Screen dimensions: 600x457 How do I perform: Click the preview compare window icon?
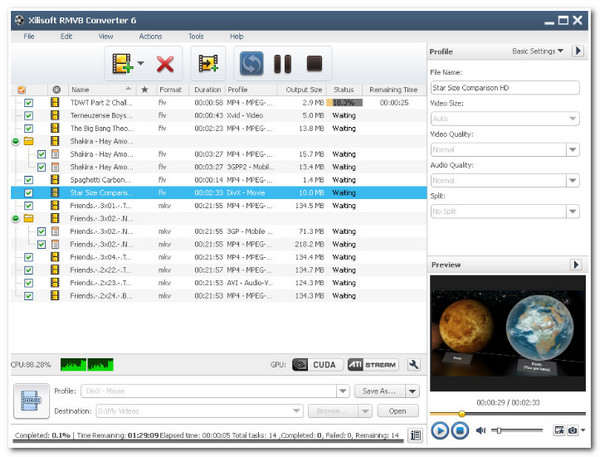(559, 431)
